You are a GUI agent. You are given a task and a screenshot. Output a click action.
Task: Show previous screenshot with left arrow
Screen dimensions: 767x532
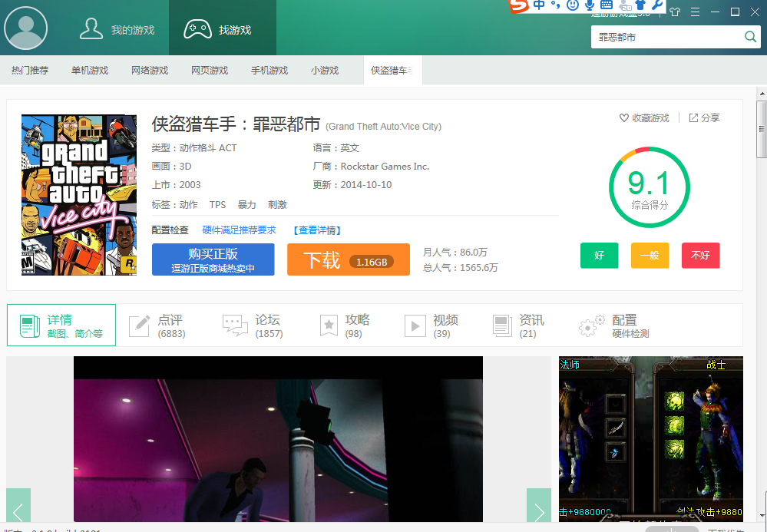point(18,510)
